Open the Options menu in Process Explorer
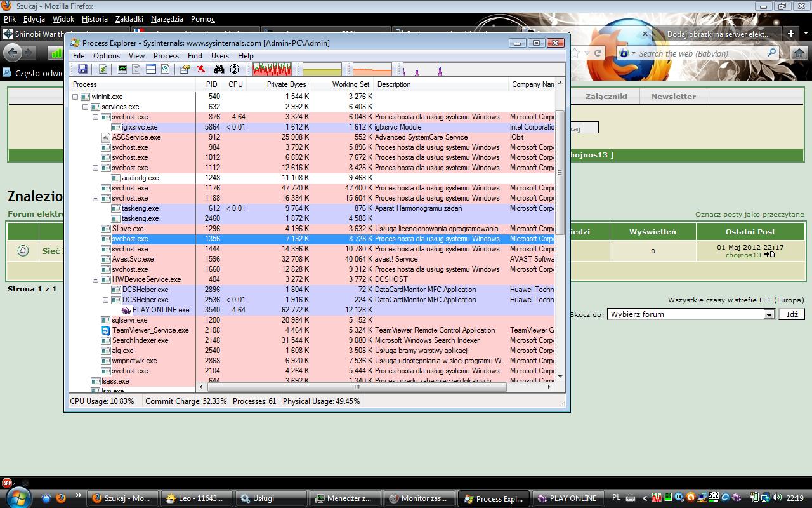 [x=106, y=56]
